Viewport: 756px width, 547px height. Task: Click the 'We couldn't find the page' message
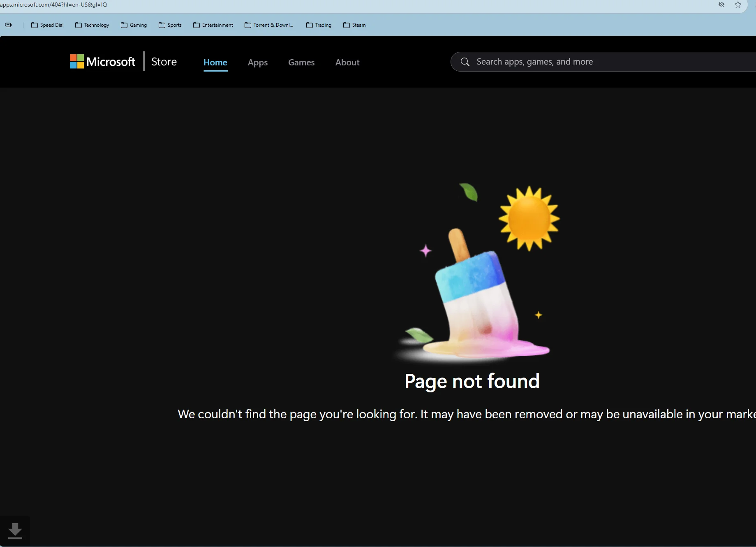467,414
